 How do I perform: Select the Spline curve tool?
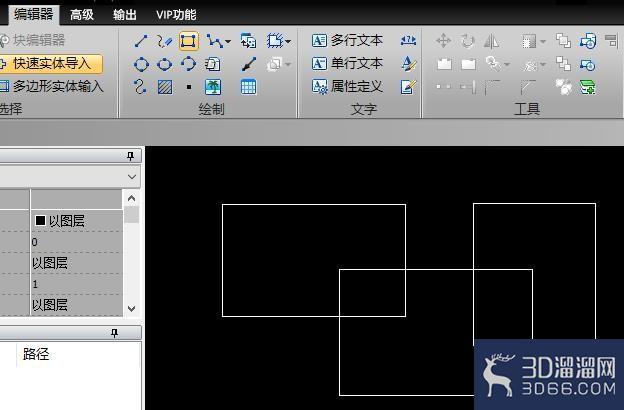[140, 87]
